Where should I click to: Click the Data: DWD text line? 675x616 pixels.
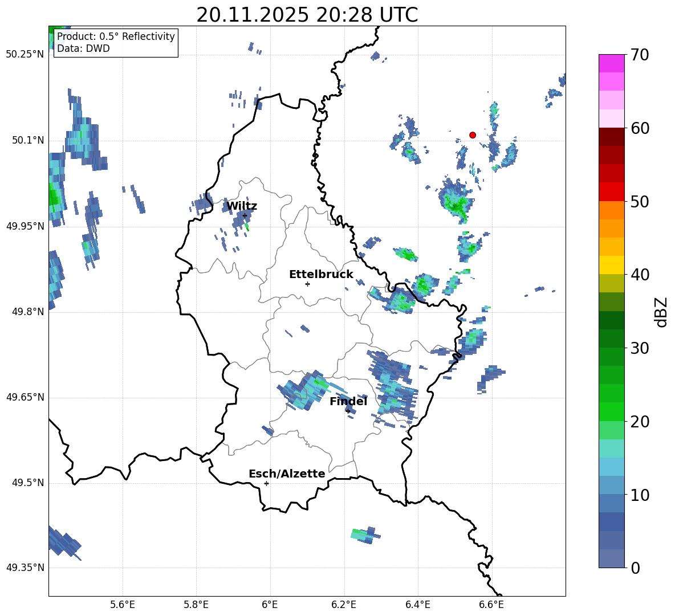pyautogui.click(x=83, y=48)
